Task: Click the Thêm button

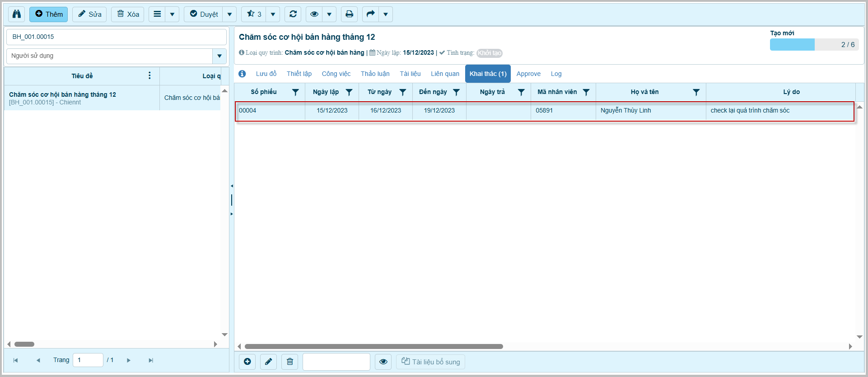Action: [x=49, y=14]
